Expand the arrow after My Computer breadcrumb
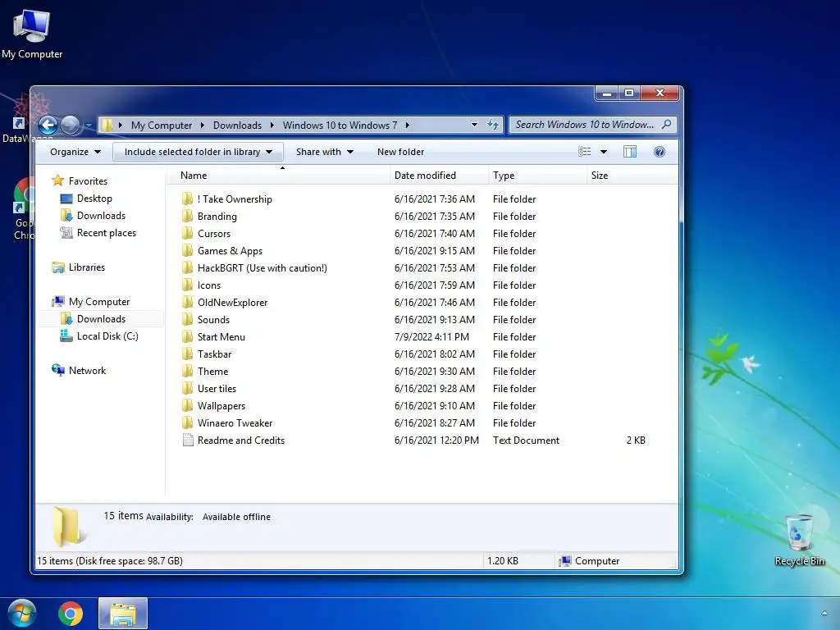This screenshot has height=630, width=840. [x=203, y=125]
